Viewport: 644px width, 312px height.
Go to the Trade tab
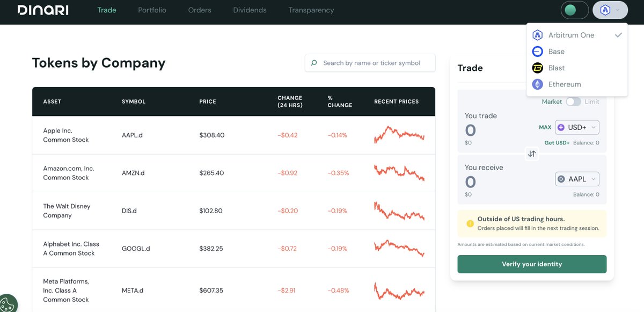pyautogui.click(x=107, y=10)
